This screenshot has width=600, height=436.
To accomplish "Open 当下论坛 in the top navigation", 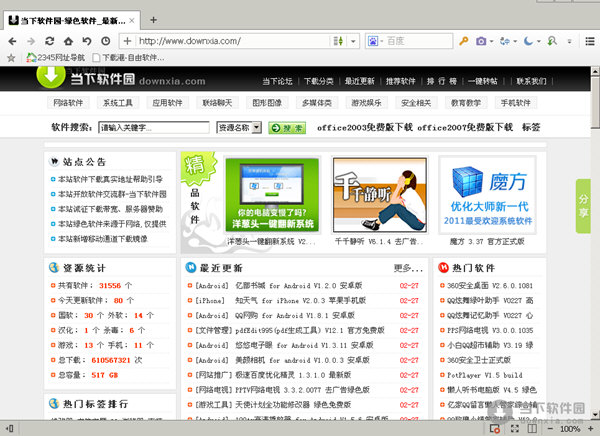I will tap(277, 81).
